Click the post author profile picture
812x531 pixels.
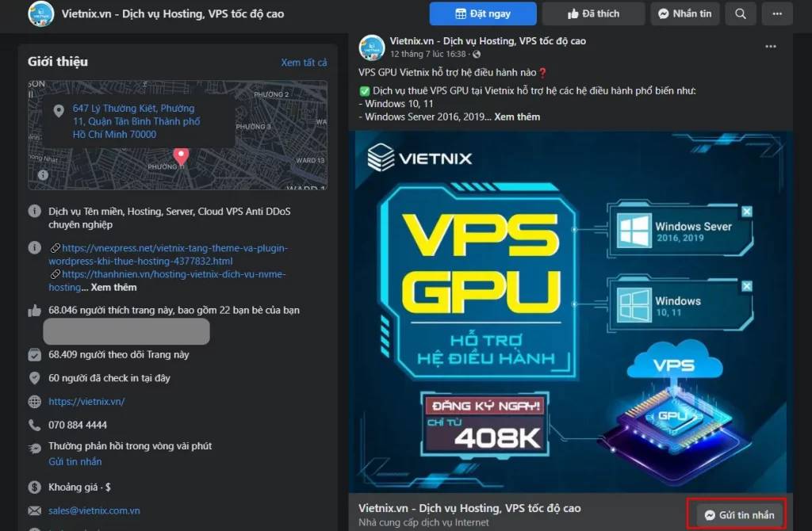[x=371, y=48]
